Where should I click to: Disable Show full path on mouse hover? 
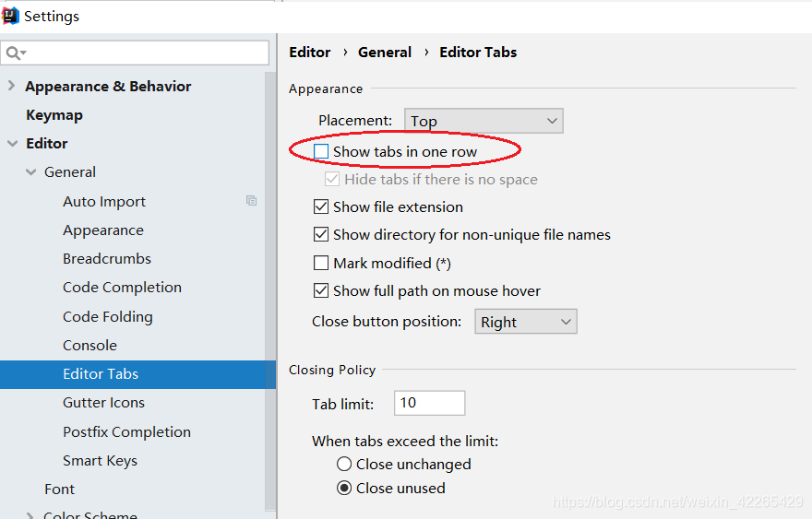coord(321,290)
